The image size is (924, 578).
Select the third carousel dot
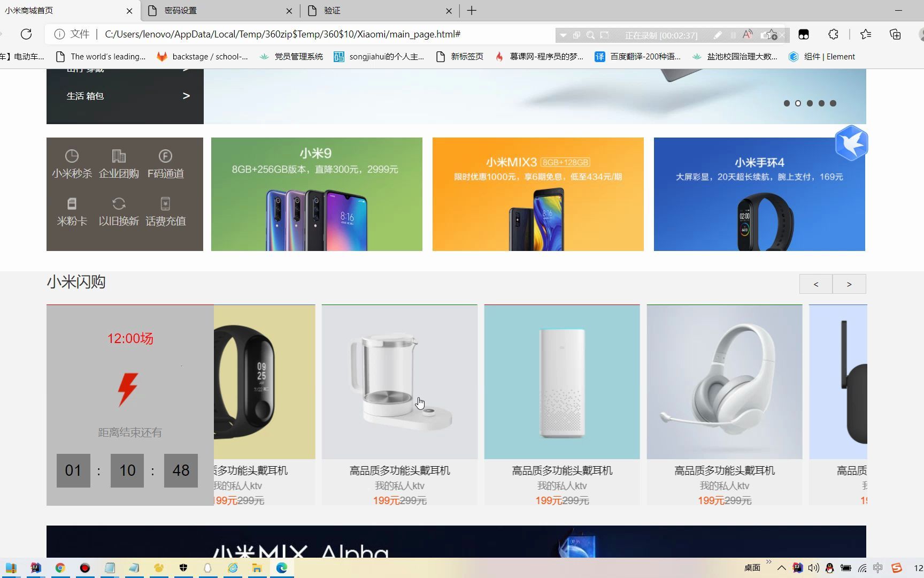810,103
